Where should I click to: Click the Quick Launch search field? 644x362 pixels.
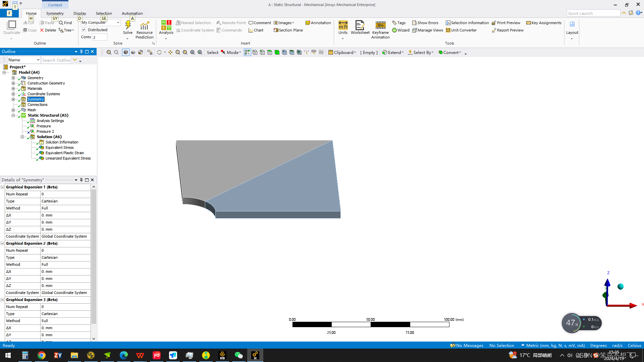(x=593, y=13)
